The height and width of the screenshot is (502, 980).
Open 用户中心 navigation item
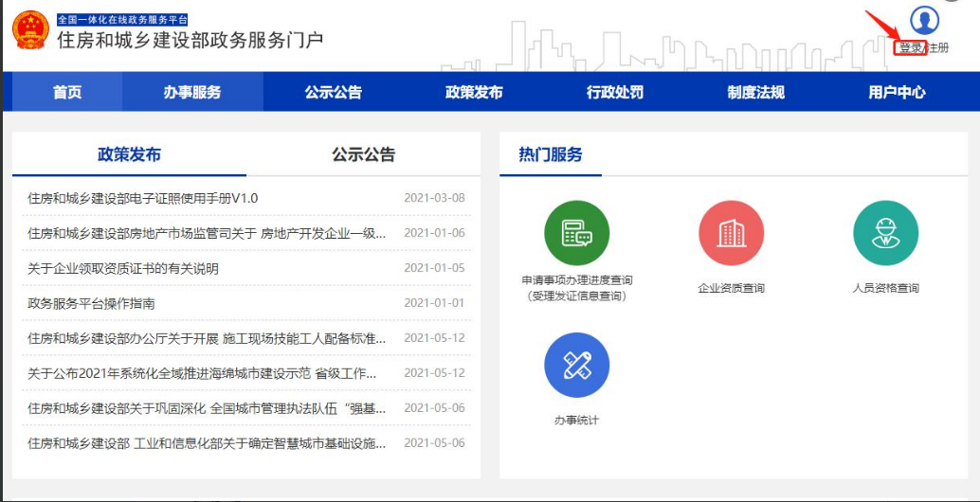click(897, 92)
